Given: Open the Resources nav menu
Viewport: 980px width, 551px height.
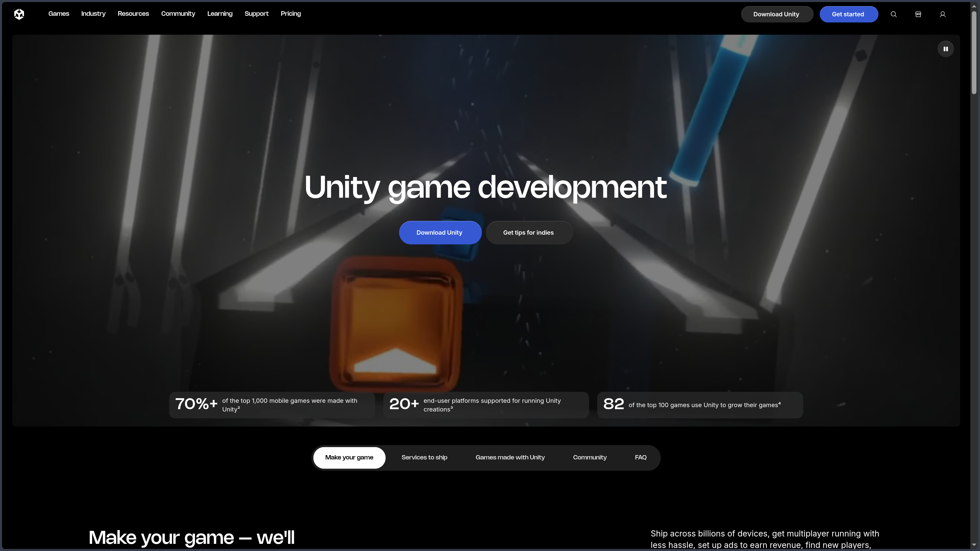Looking at the screenshot, I should coord(133,14).
